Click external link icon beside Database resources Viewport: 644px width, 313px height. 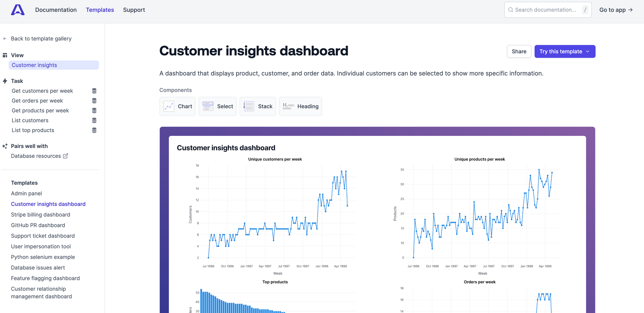pos(65,156)
